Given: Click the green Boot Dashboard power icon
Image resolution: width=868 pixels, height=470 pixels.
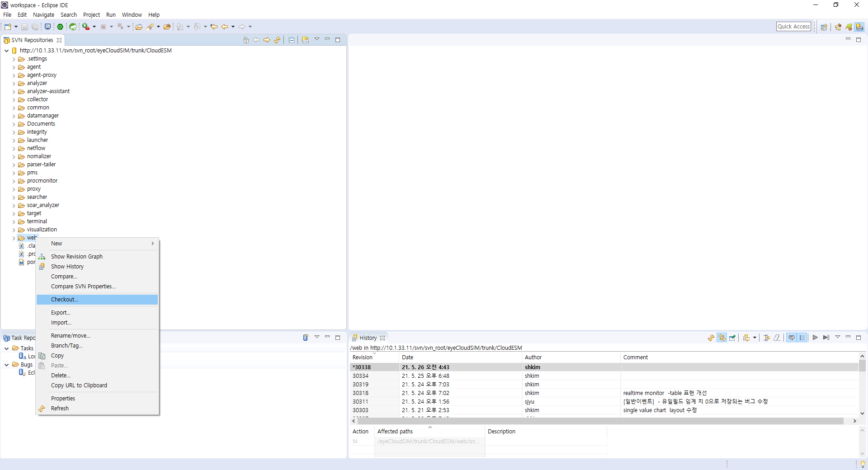Looking at the screenshot, I should click(x=60, y=27).
